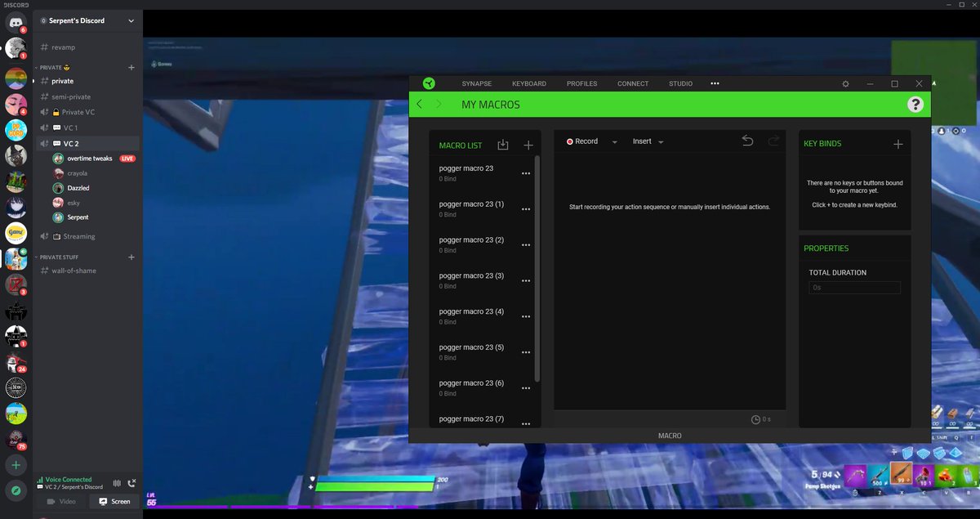Expand the Record options dropdown arrow
980x519 pixels.
(614, 141)
